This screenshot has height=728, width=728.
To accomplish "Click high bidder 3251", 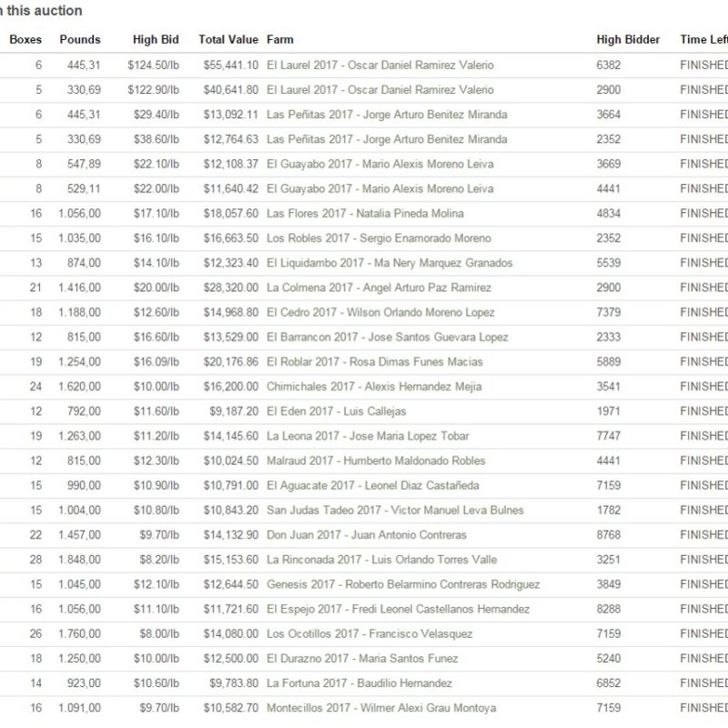I will [x=608, y=560].
